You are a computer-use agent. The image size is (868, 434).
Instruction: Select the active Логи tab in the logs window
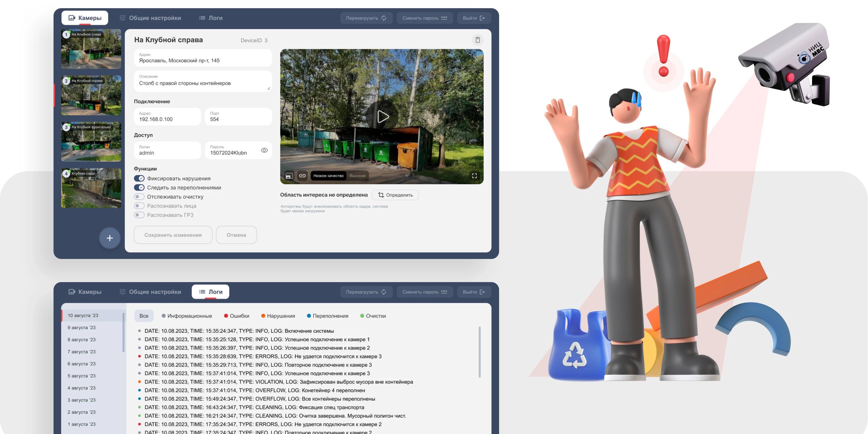coord(210,292)
